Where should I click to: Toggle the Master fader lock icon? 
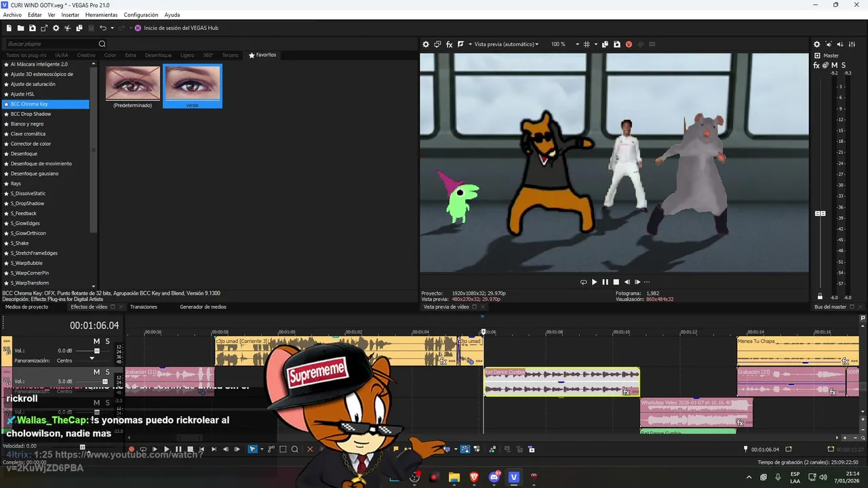tap(819, 296)
